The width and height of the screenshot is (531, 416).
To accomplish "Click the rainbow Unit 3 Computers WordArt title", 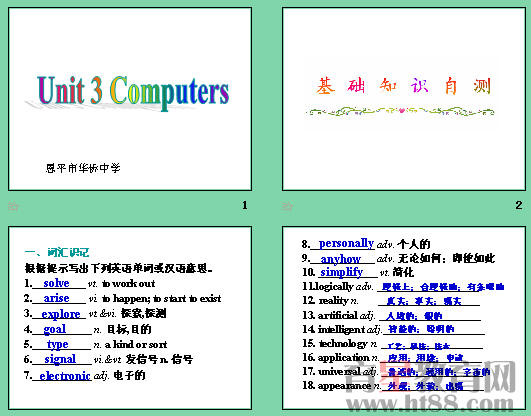I will pos(133,92).
